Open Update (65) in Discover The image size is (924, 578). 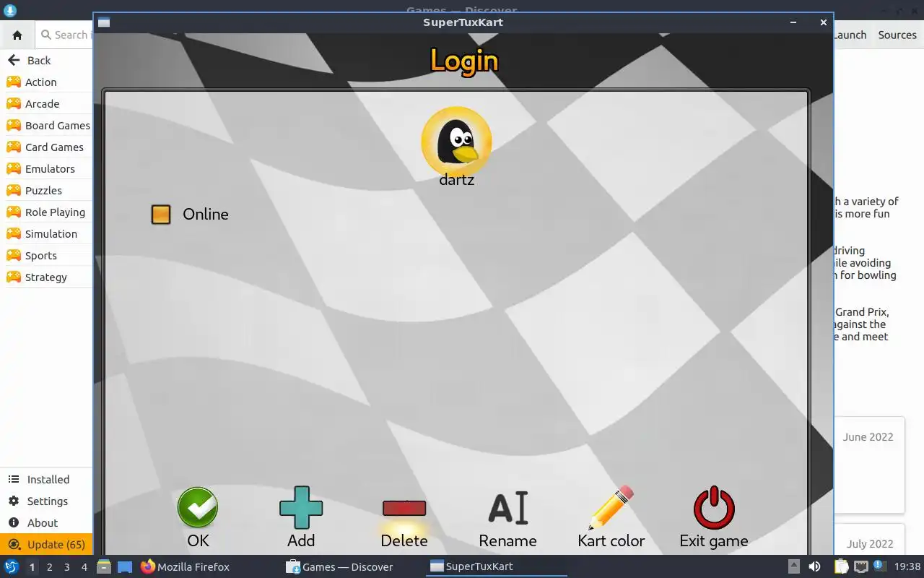[46, 545]
